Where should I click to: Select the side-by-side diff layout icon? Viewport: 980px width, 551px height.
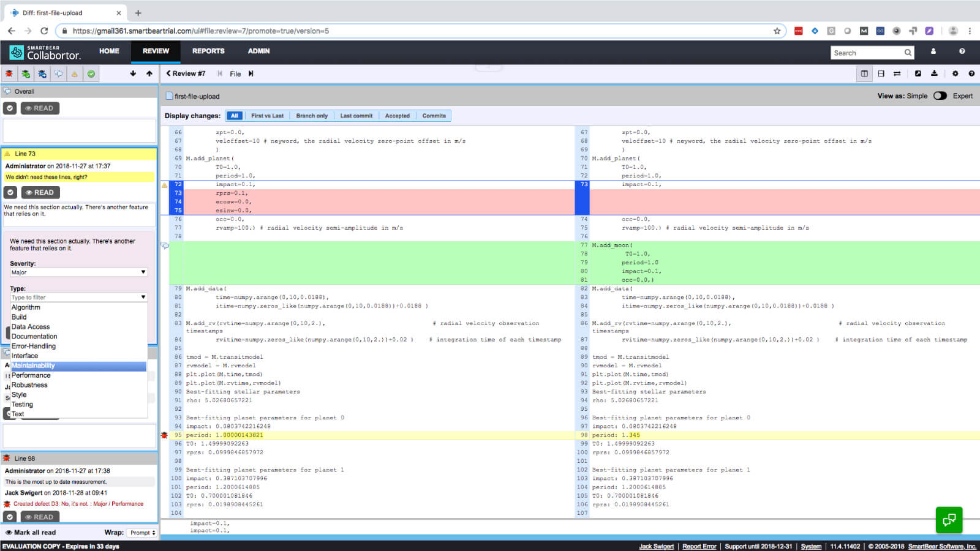tap(864, 73)
